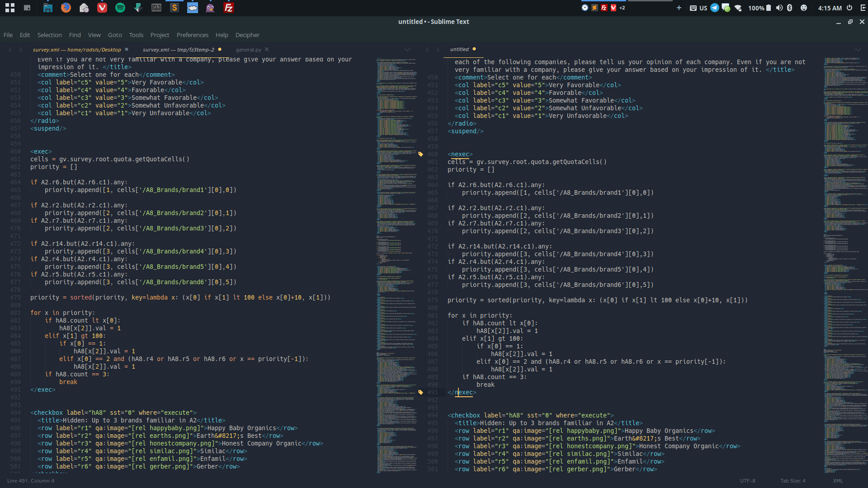868x488 pixels.
Task: Click the Sublime Text launcher icon
Action: point(175,8)
